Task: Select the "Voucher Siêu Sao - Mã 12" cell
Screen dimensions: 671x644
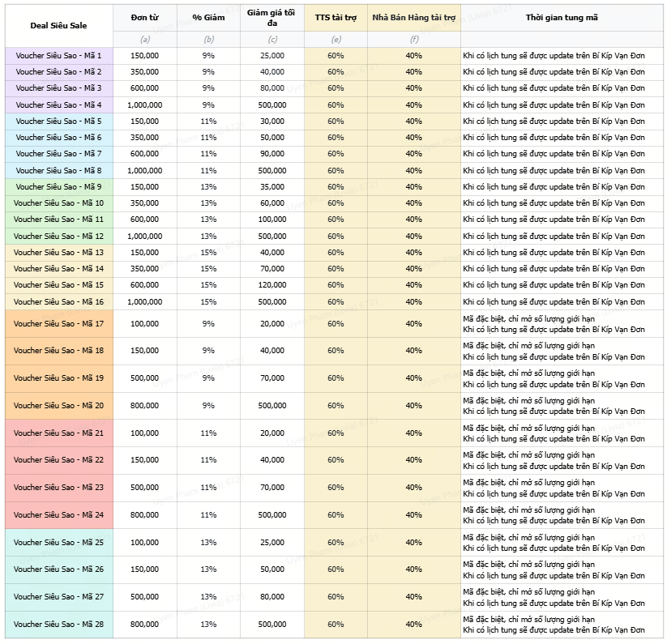Action: pyautogui.click(x=58, y=237)
